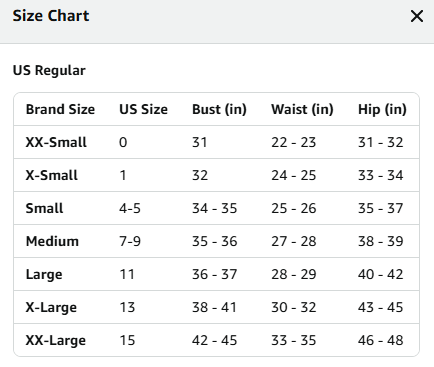
Task: Click the Hip (in) column header
Action: (x=382, y=109)
